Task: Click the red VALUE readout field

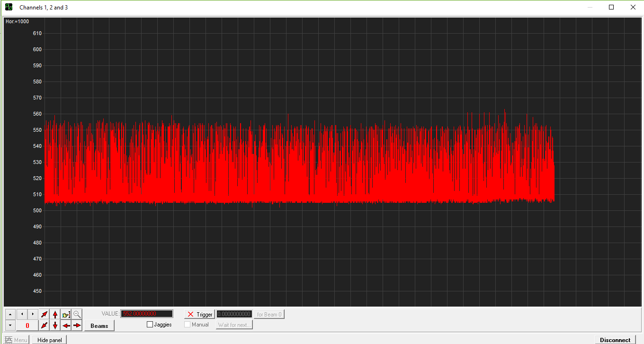Action: point(147,314)
